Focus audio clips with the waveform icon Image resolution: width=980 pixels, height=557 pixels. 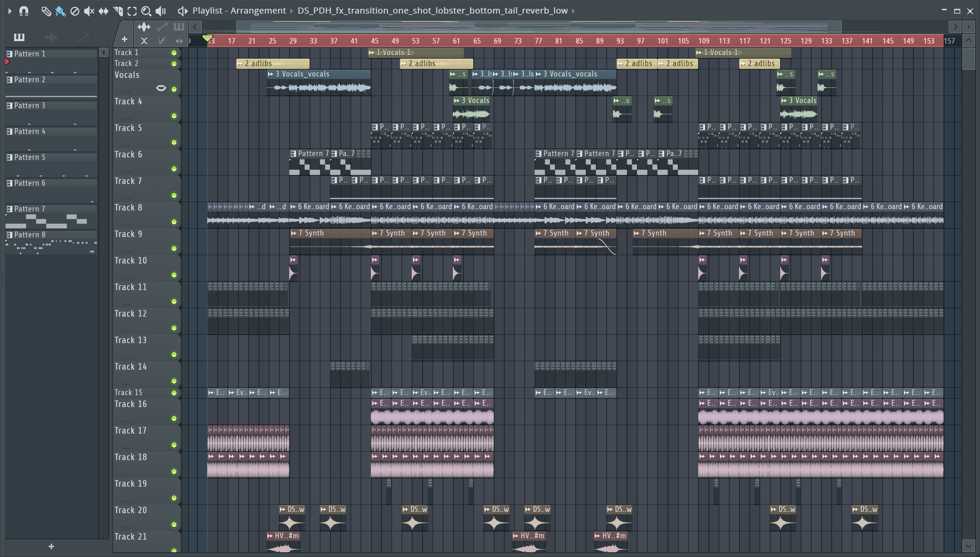pyautogui.click(x=144, y=27)
